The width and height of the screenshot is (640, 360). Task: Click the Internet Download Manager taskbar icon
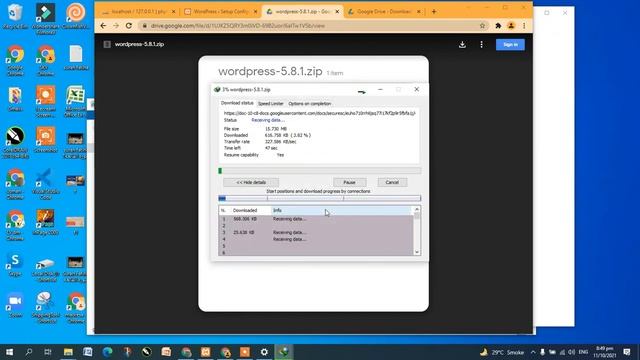[x=284, y=352]
